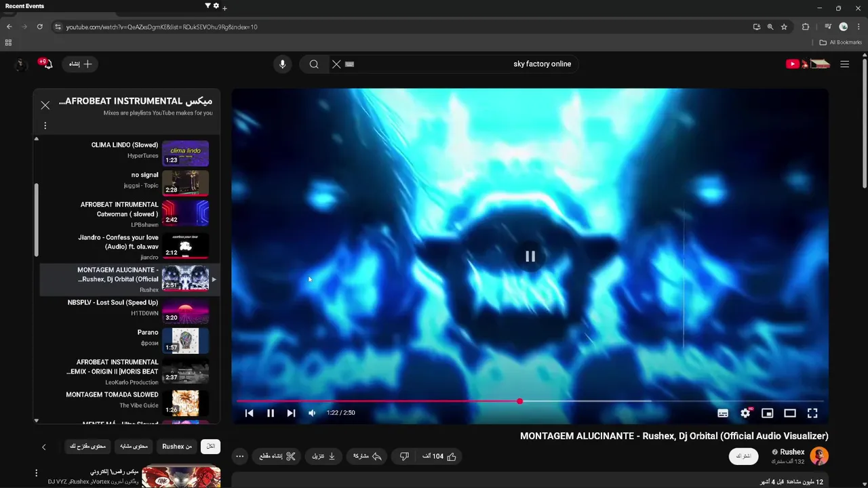Screen dimensions: 868x488
Task: Open Rushex channel avatar
Action: pos(819,456)
